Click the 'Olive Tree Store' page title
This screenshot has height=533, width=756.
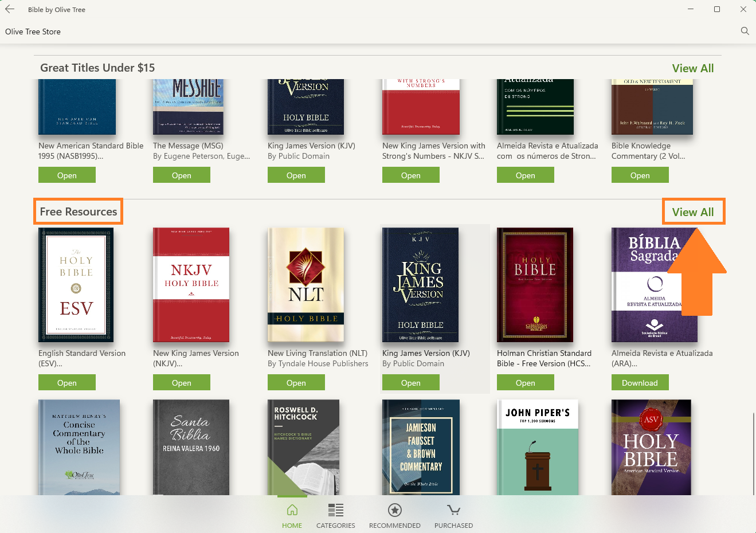point(33,32)
